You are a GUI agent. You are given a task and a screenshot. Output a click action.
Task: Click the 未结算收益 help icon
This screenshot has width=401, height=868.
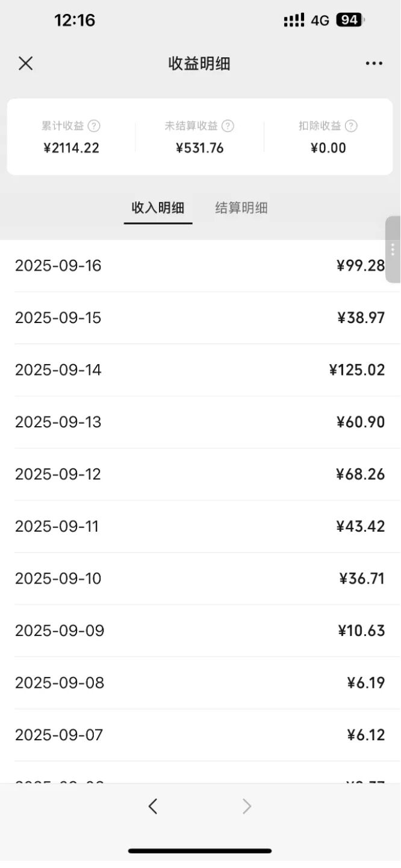click(x=228, y=126)
